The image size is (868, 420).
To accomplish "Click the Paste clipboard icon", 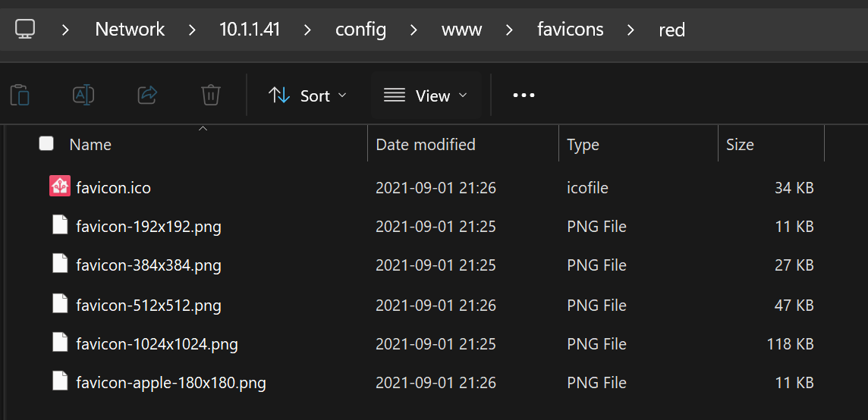I will [x=20, y=96].
